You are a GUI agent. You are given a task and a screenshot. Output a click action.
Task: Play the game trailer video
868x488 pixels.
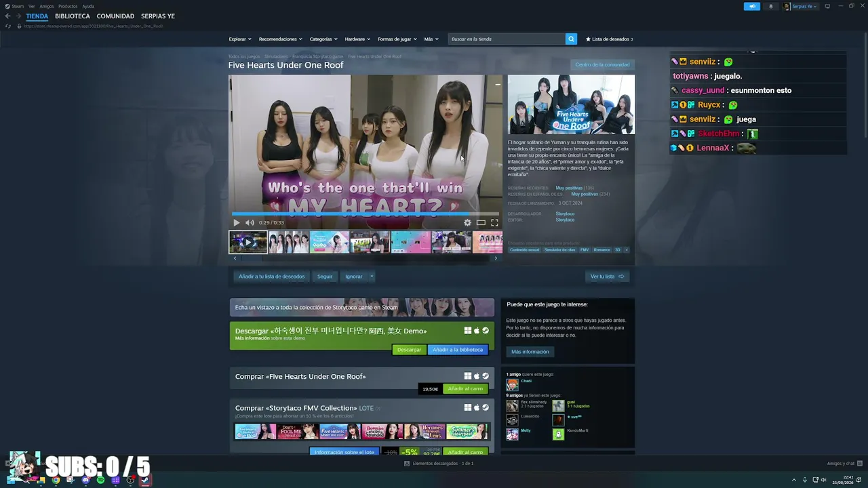click(x=236, y=222)
